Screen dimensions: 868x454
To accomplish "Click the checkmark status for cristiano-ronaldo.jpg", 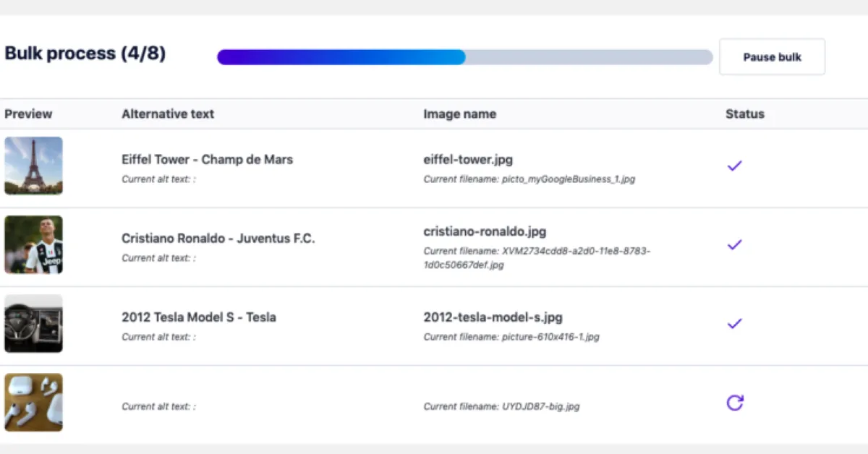I will 734,244.
